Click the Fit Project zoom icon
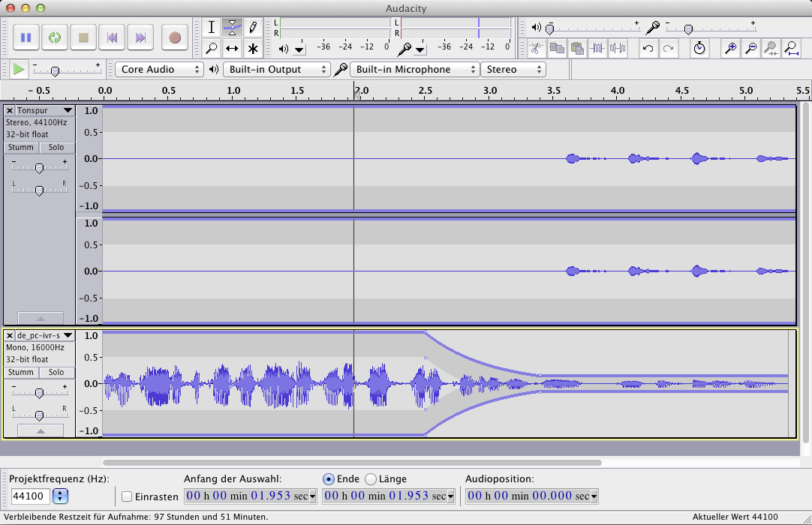This screenshot has width=812, height=525. click(791, 48)
